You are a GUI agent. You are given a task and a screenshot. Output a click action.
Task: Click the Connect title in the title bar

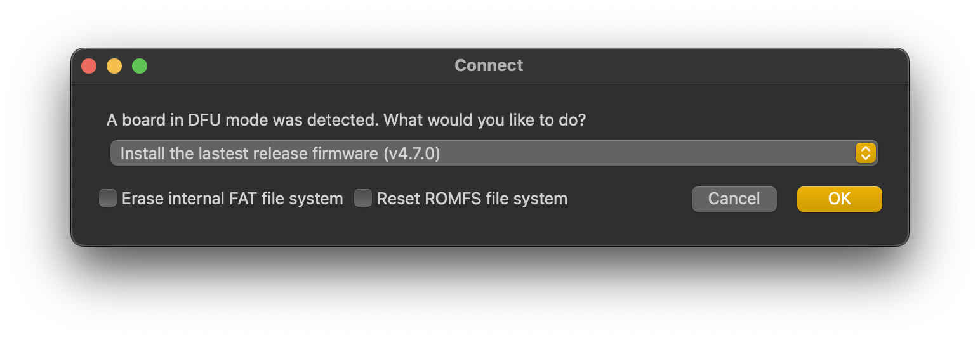coord(489,65)
